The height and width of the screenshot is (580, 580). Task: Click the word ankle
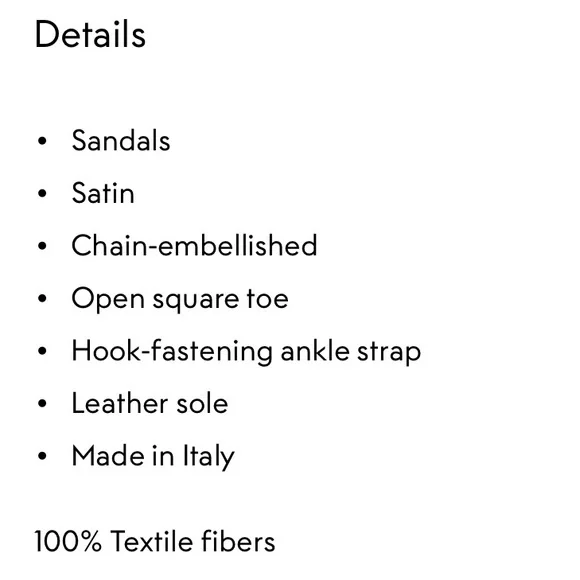[315, 351]
